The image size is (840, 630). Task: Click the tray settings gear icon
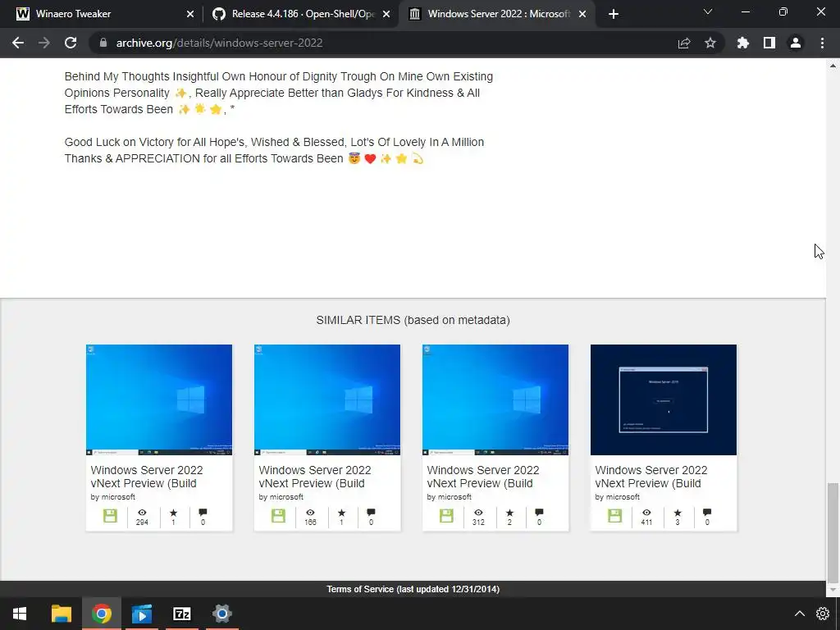tap(823, 614)
